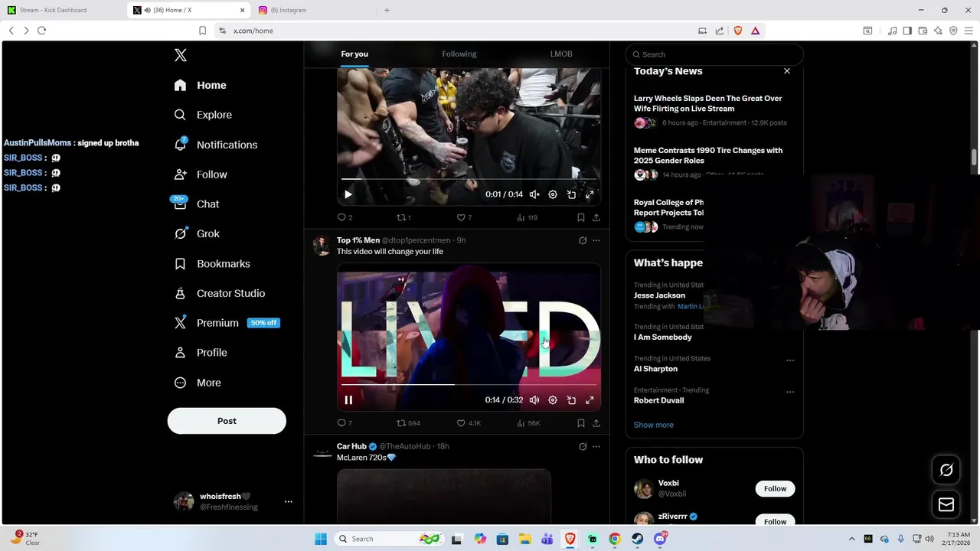Reload the page
This screenshot has height=551, width=980.
pos(41,31)
